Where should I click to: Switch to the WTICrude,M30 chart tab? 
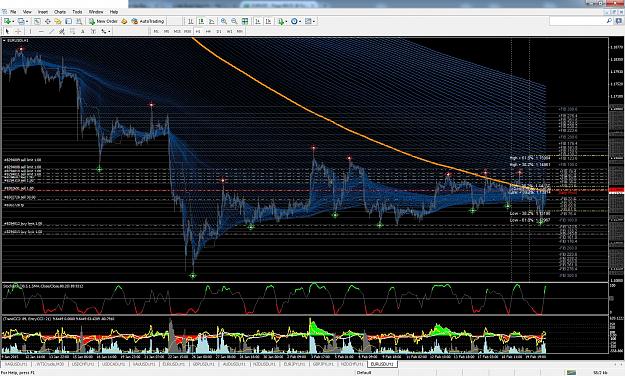tap(50, 364)
